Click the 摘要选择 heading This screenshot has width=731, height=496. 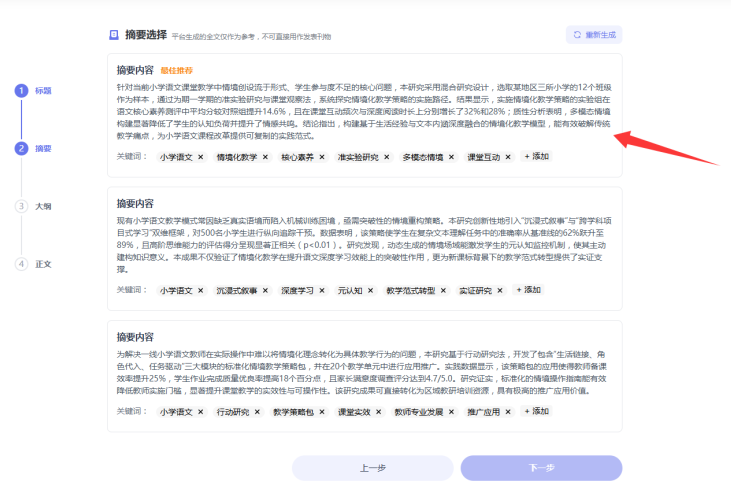tap(146, 35)
